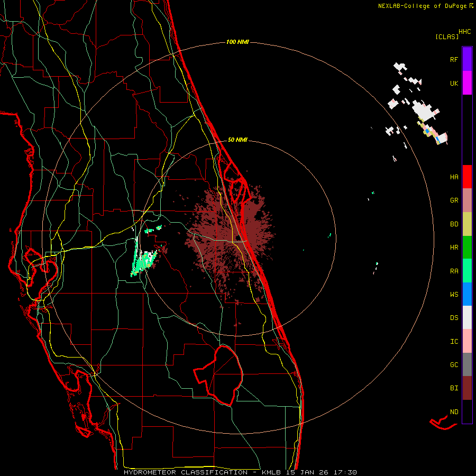Click the RA light green legend swatch
The image size is (476, 476).
[x=467, y=271]
